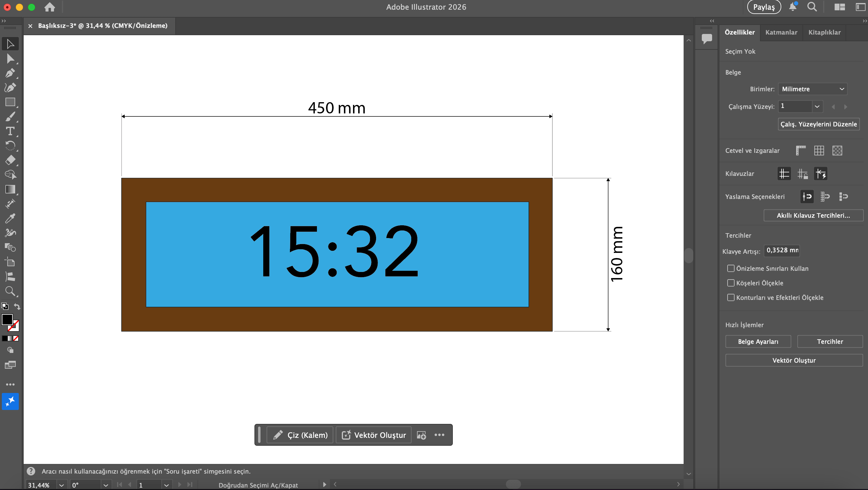Expand the Çalışma Yüzeyi dropdown
This screenshot has width=868, height=490.
(817, 106)
